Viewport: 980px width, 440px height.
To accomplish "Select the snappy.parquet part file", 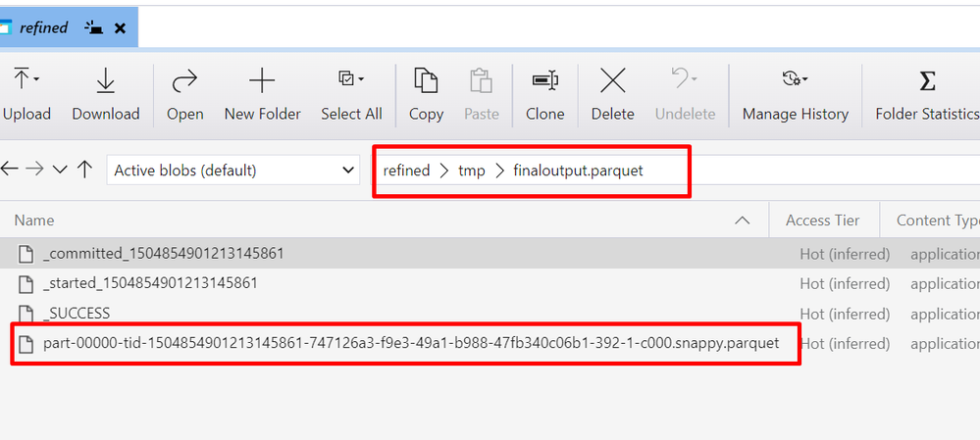I will 410,344.
